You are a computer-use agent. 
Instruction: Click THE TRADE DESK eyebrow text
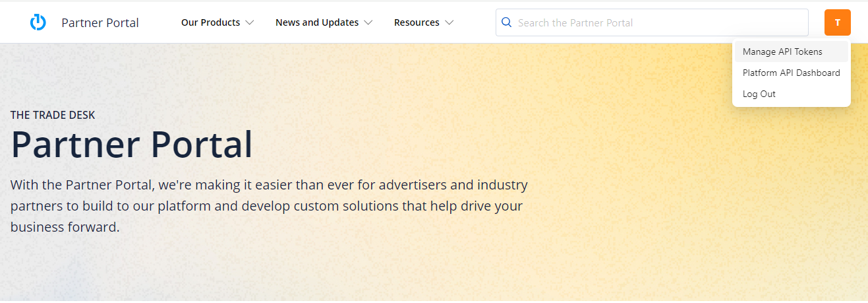pyautogui.click(x=53, y=115)
